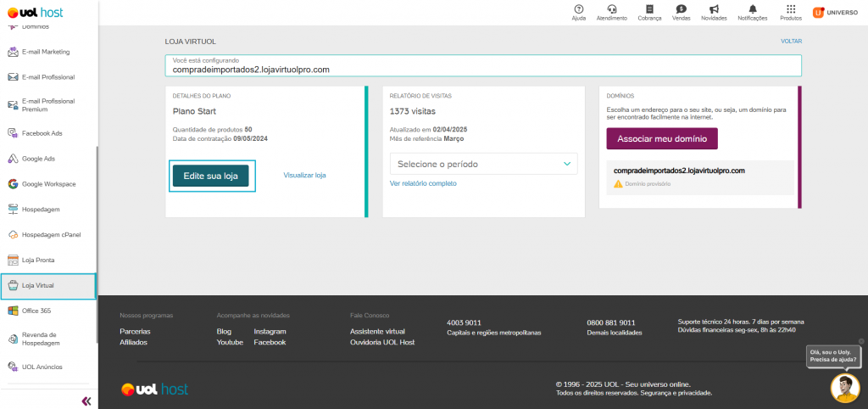The width and height of the screenshot is (868, 409).
Task: Click the Office 365 Windows icon
Action: pos(13,311)
